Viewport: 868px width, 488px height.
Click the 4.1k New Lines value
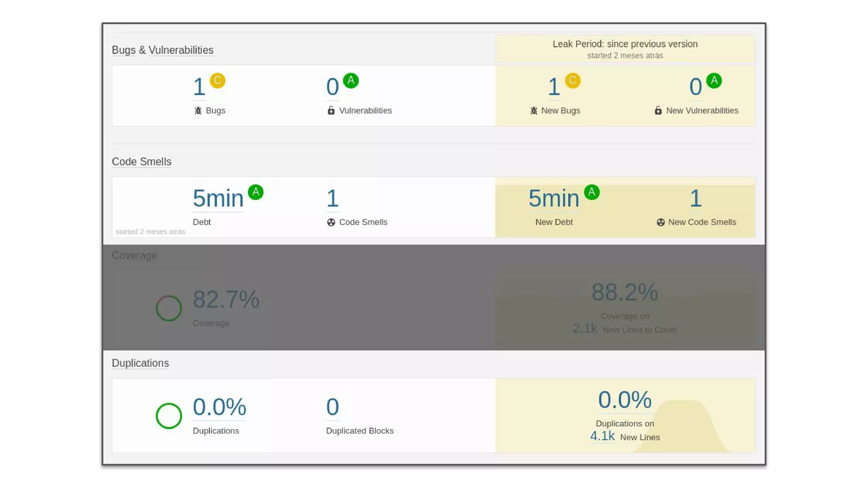pyautogui.click(x=602, y=436)
